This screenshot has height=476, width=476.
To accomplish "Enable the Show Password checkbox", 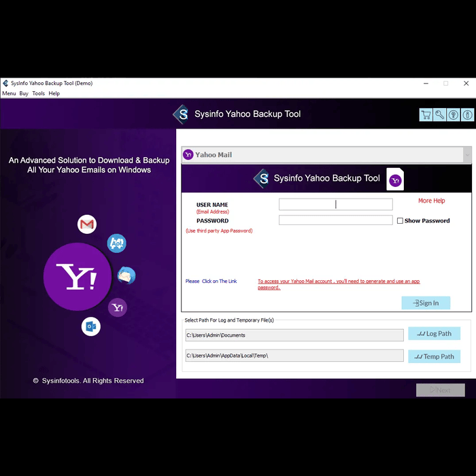I will pos(400,221).
